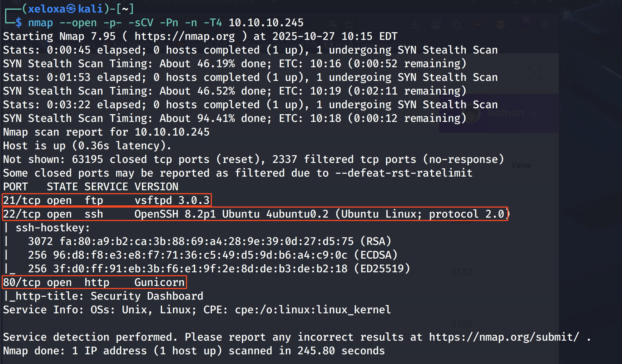622x364 pixels.
Task: Click the highlighted 22/tcp OpenSSH line
Action: pyautogui.click(x=255, y=214)
